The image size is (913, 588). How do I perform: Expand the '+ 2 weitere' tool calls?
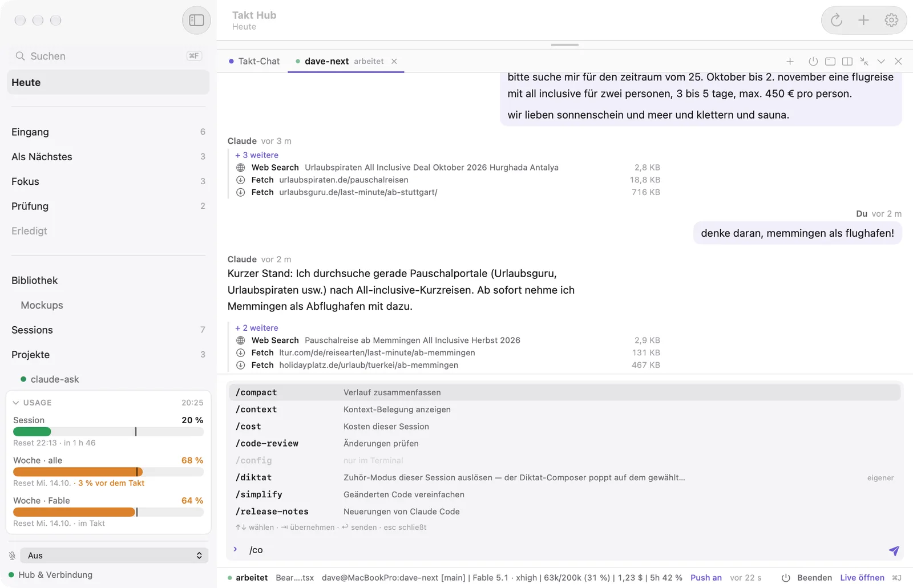tap(257, 328)
